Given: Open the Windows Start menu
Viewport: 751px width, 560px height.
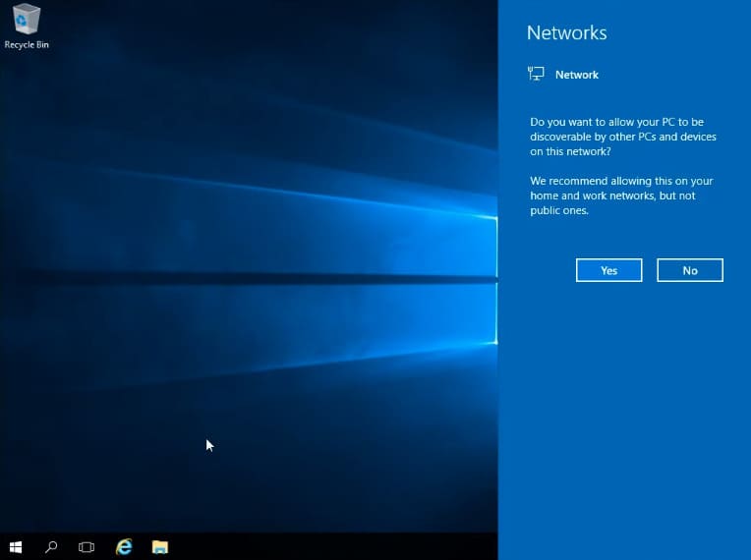Looking at the screenshot, I should click(16, 546).
